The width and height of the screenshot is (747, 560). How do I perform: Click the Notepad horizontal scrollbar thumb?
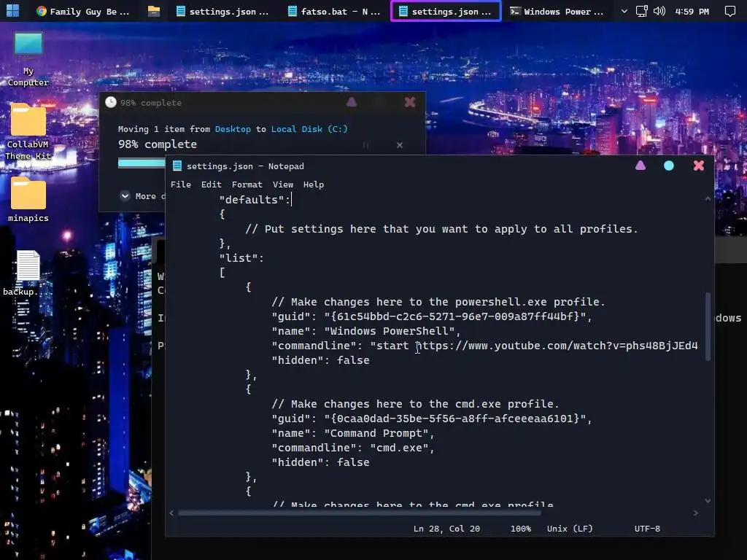point(360,513)
